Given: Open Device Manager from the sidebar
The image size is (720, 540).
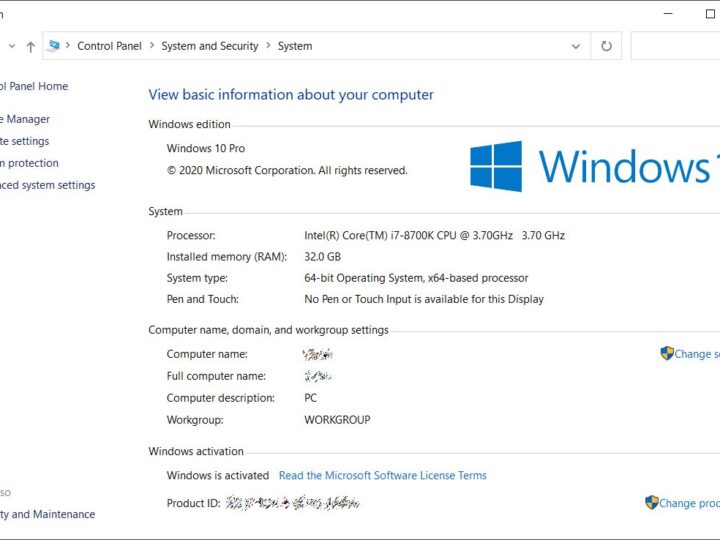Looking at the screenshot, I should point(26,119).
